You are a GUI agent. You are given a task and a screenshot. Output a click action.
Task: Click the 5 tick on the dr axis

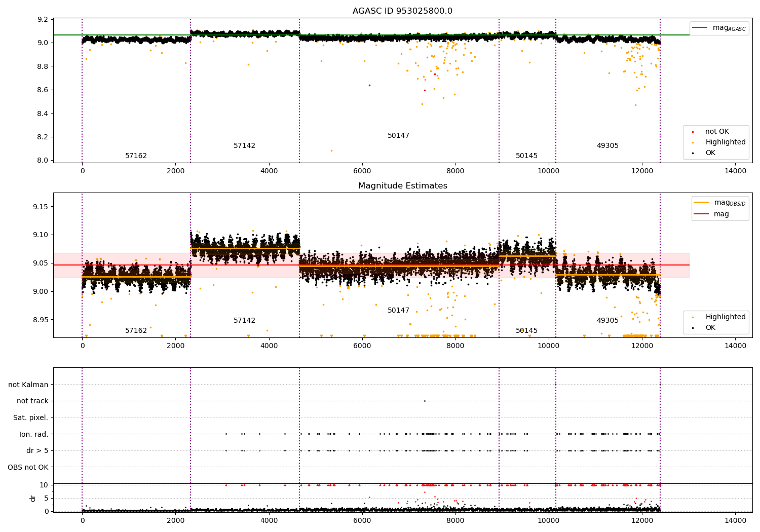pos(47,499)
